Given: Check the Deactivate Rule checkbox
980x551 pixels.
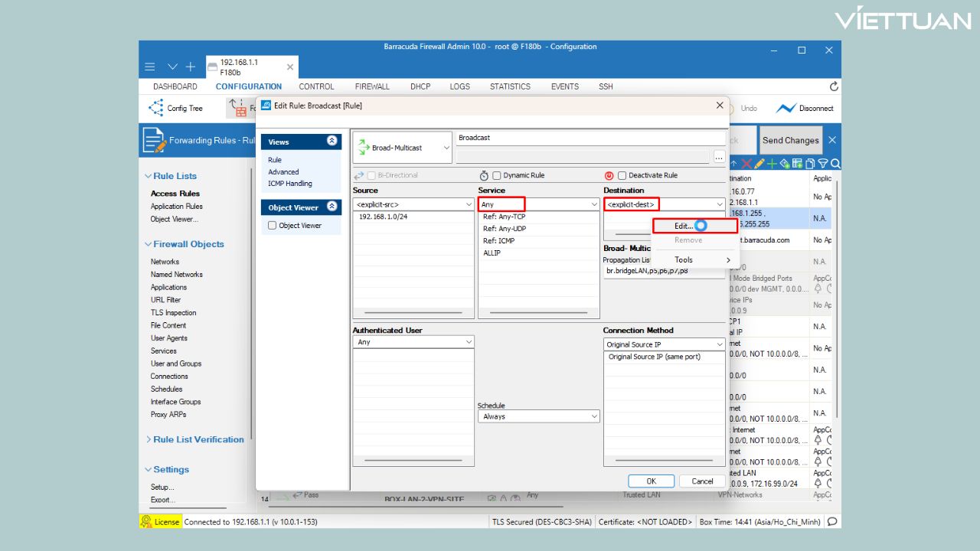Looking at the screenshot, I should tap(622, 175).
